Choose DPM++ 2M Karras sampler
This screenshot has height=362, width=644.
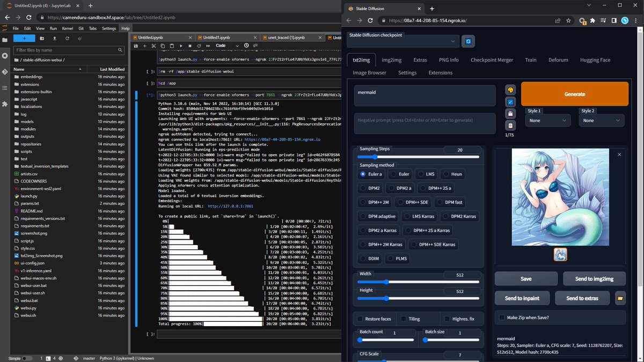point(381,245)
